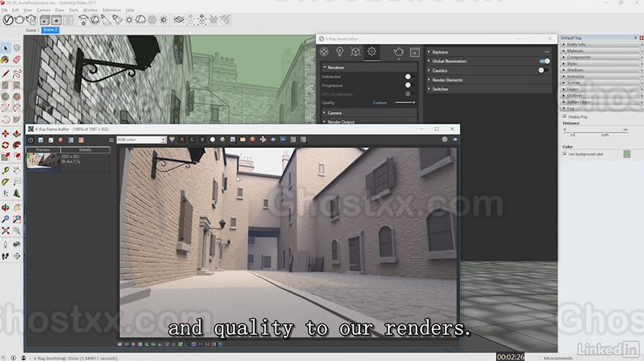
Task: Expand the Camera section
Action: pyautogui.click(x=370, y=113)
